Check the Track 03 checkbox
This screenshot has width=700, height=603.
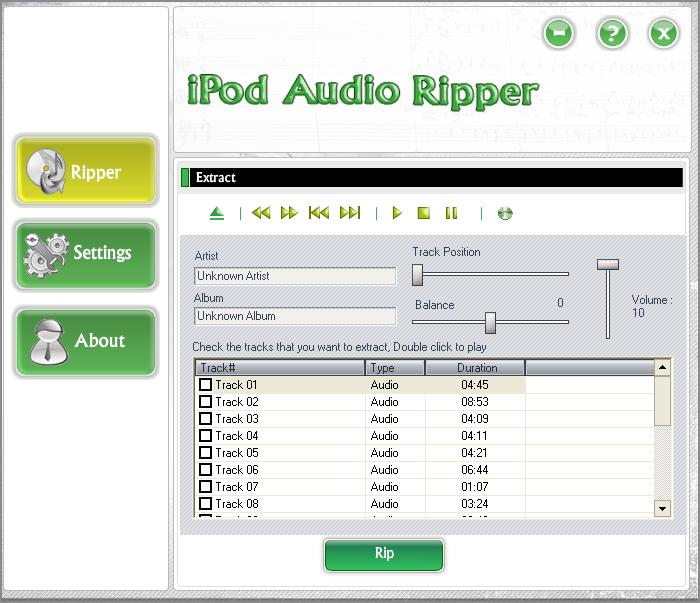pos(205,418)
